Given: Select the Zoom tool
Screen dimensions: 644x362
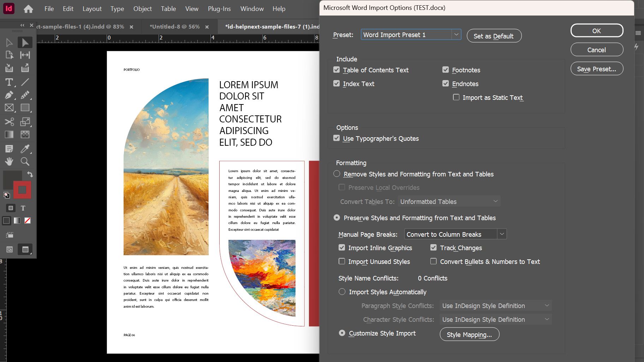Looking at the screenshot, I should pyautogui.click(x=25, y=161).
